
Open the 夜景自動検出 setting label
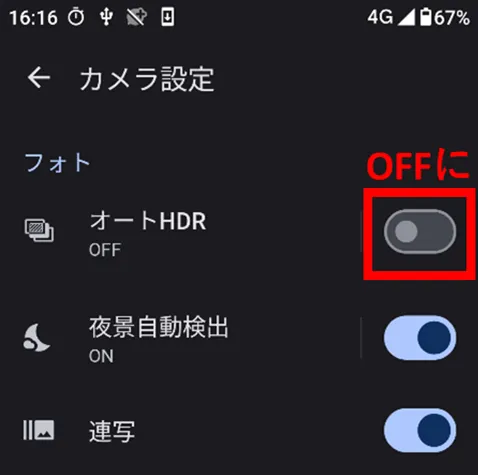pyautogui.click(x=159, y=327)
